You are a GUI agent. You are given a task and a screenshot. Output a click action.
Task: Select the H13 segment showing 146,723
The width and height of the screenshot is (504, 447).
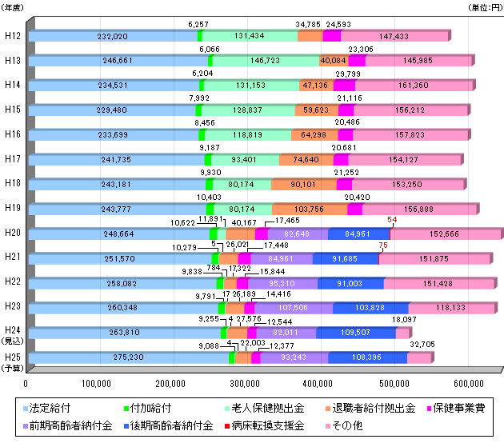pos(266,61)
